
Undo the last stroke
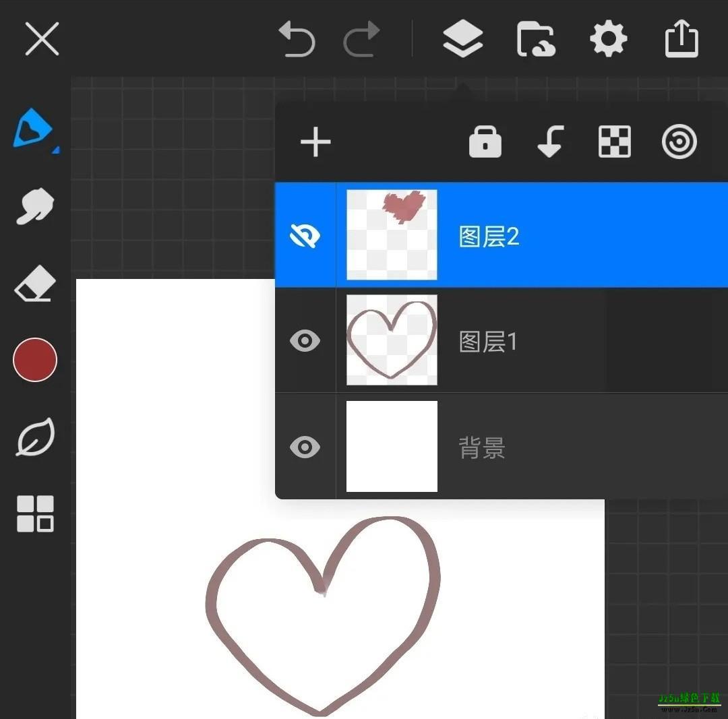click(297, 38)
